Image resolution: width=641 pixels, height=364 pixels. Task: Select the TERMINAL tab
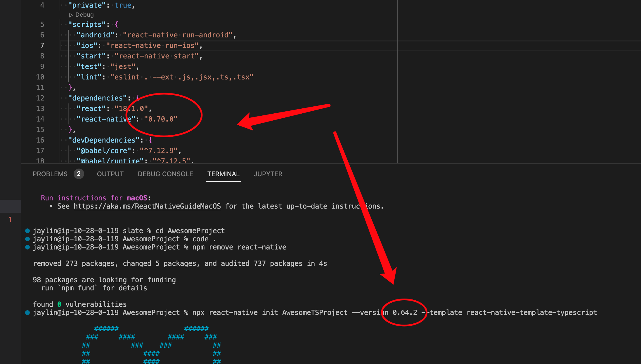click(223, 174)
